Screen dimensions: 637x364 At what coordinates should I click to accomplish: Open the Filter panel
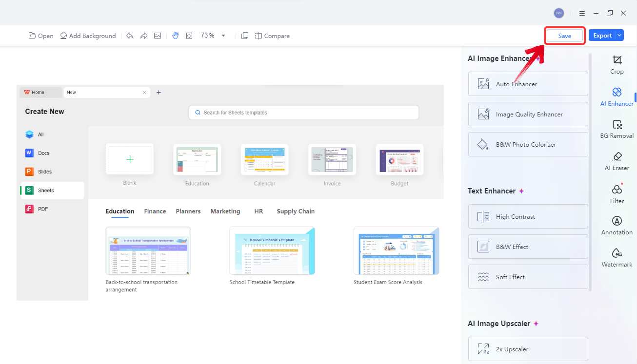(x=617, y=194)
